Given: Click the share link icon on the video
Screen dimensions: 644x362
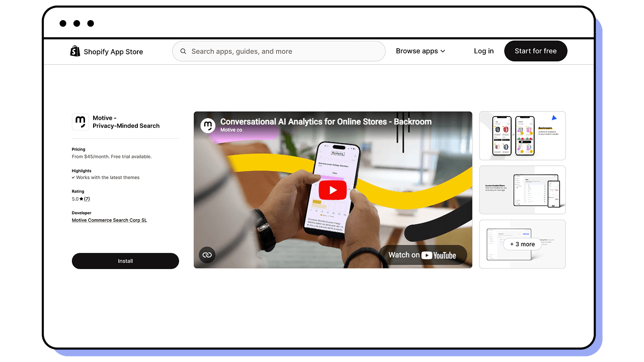Looking at the screenshot, I should coord(207,255).
